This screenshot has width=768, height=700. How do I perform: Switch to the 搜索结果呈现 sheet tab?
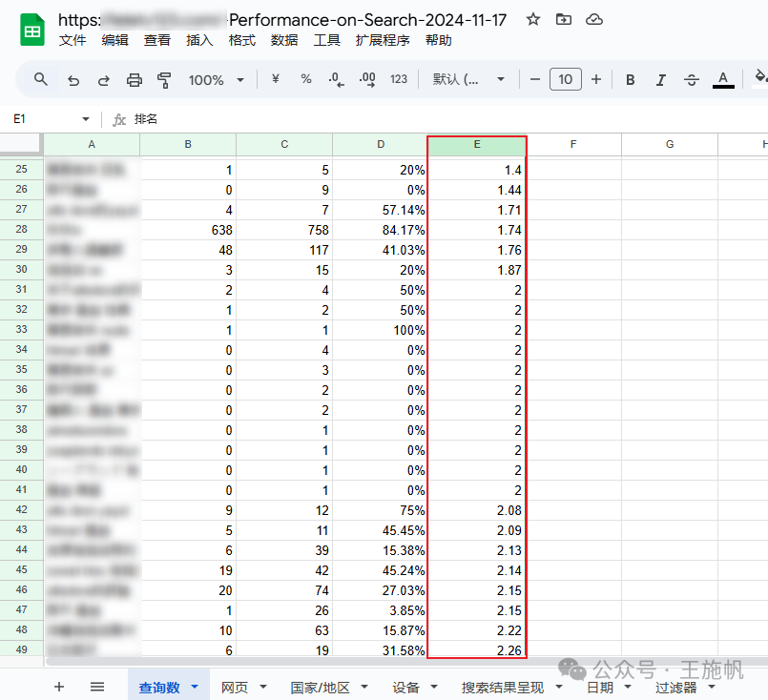point(503,688)
